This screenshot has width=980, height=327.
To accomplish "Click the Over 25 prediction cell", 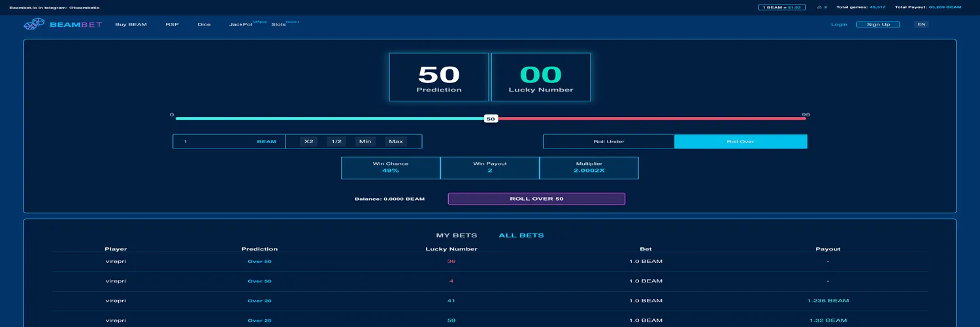I will (x=259, y=320).
